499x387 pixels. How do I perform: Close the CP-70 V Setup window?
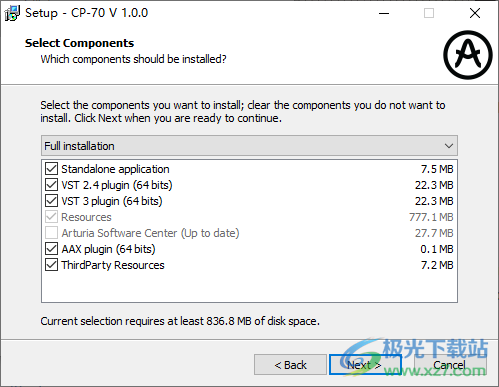click(x=475, y=13)
